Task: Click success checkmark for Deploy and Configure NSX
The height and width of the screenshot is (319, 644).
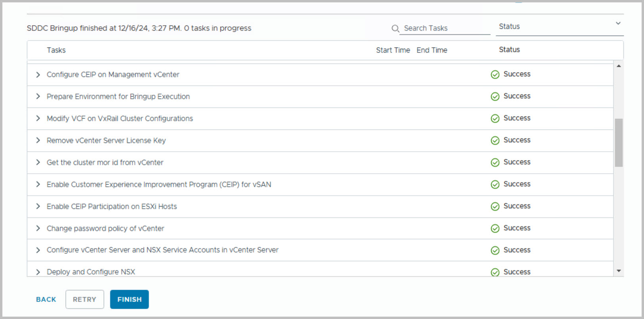Action: pos(495,272)
